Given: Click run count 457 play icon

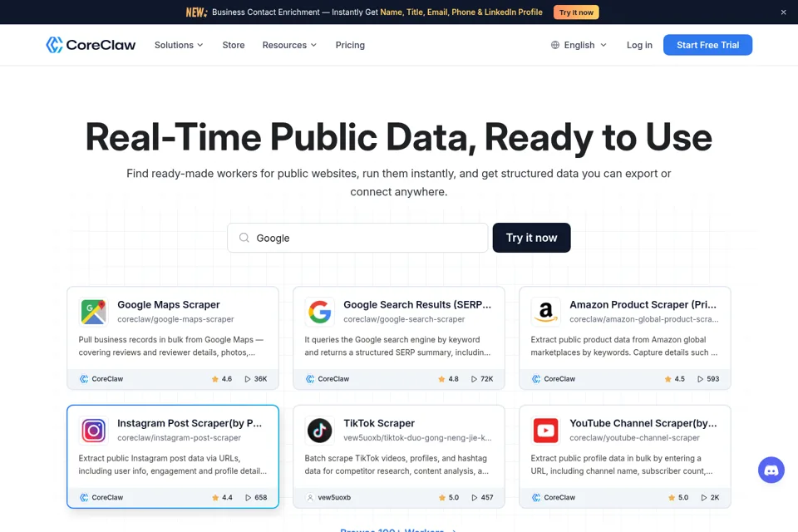Looking at the screenshot, I should pos(475,497).
